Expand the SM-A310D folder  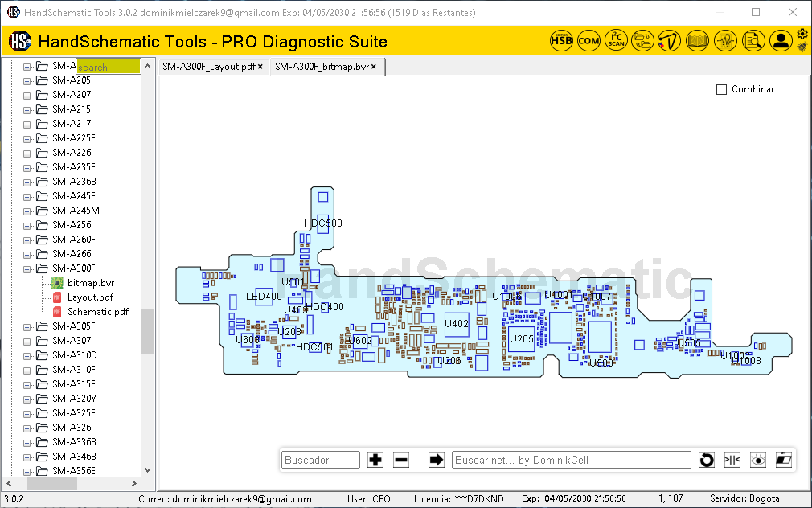point(27,356)
